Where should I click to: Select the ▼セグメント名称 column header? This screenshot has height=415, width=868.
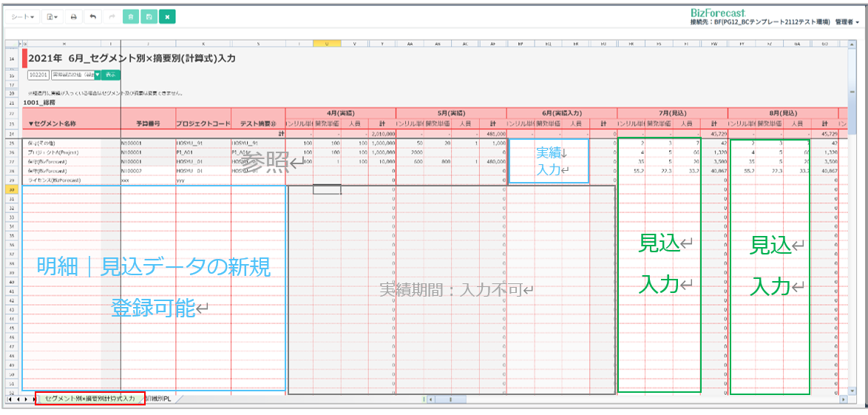53,124
